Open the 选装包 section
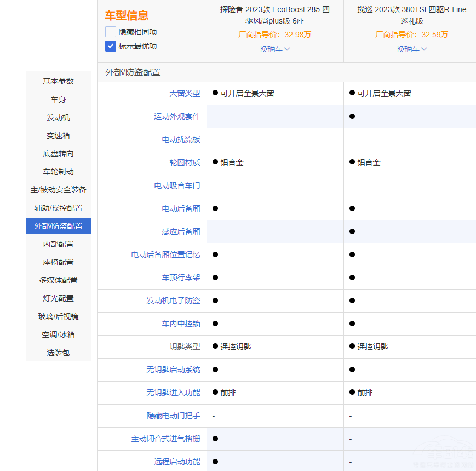The width and height of the screenshot is (476, 471). [x=58, y=353]
